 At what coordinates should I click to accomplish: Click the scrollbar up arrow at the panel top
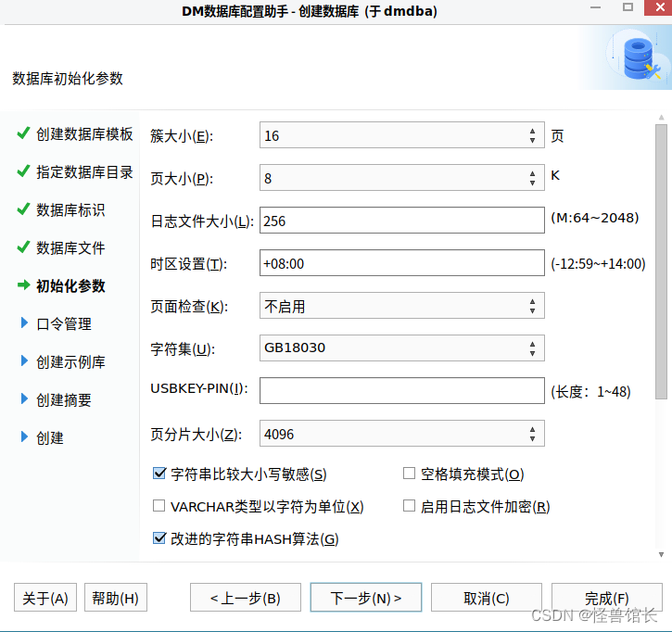click(661, 118)
